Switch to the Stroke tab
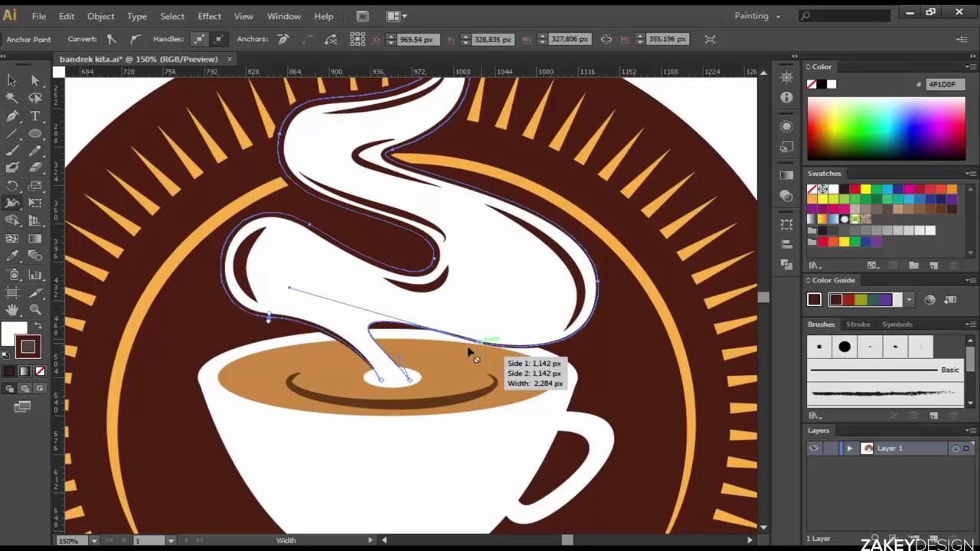Viewport: 980px width, 551px height. tap(857, 324)
